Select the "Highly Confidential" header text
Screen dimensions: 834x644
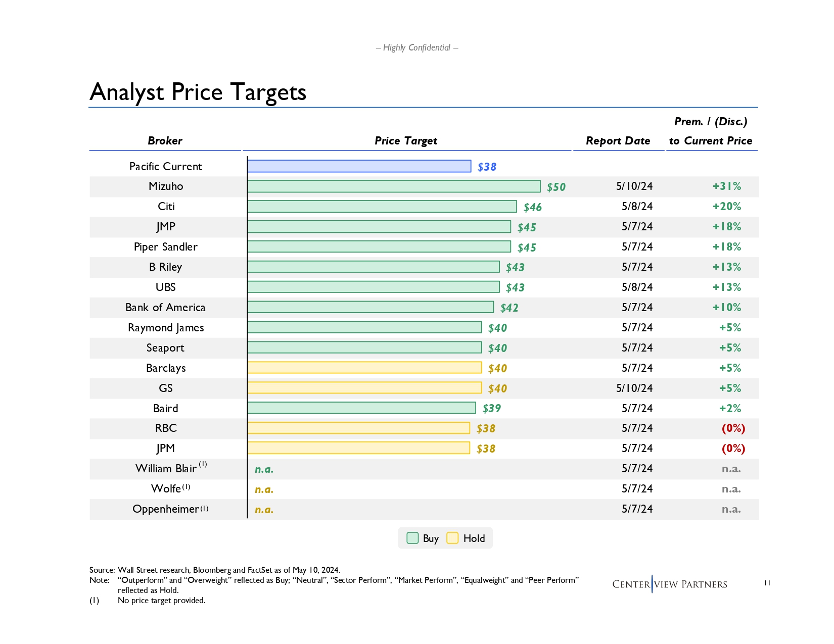pyautogui.click(x=417, y=47)
